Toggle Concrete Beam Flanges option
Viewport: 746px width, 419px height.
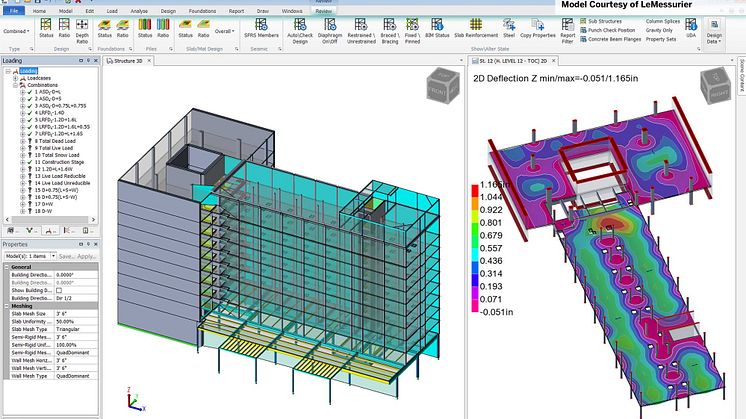coord(611,39)
